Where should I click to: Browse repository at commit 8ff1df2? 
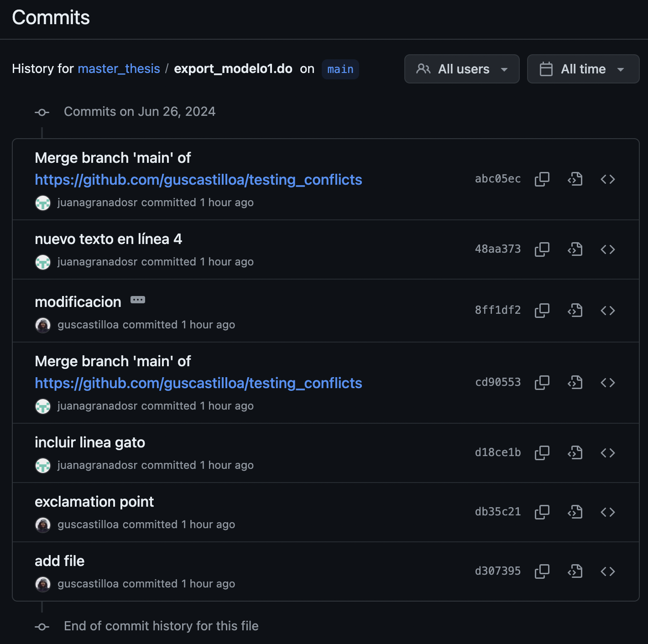point(607,311)
